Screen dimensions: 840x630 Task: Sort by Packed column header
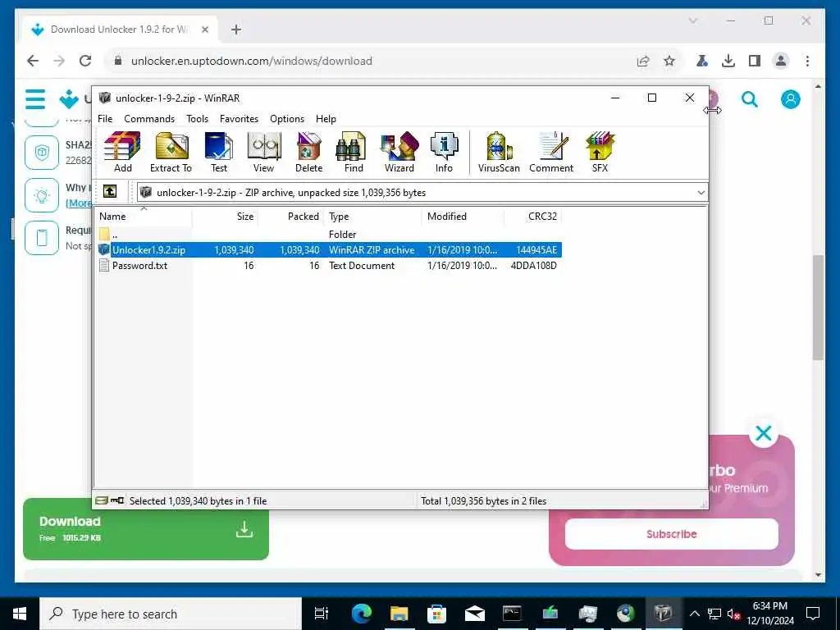tap(291, 217)
